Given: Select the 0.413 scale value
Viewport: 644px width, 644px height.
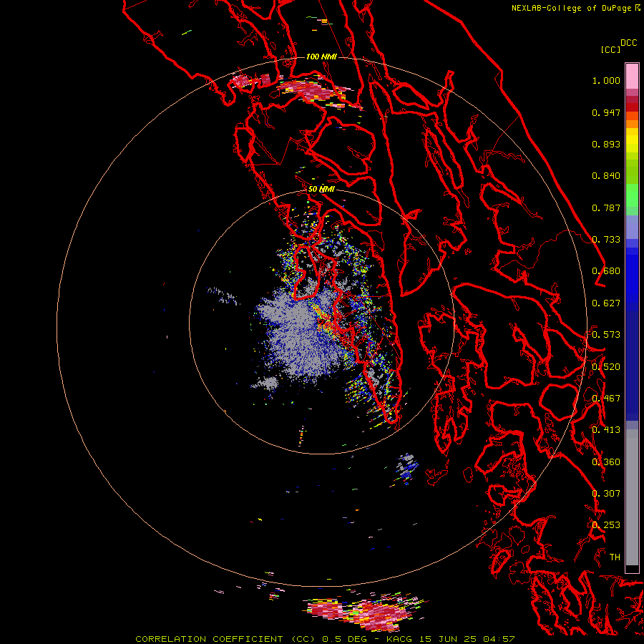Looking at the screenshot, I should point(606,430).
